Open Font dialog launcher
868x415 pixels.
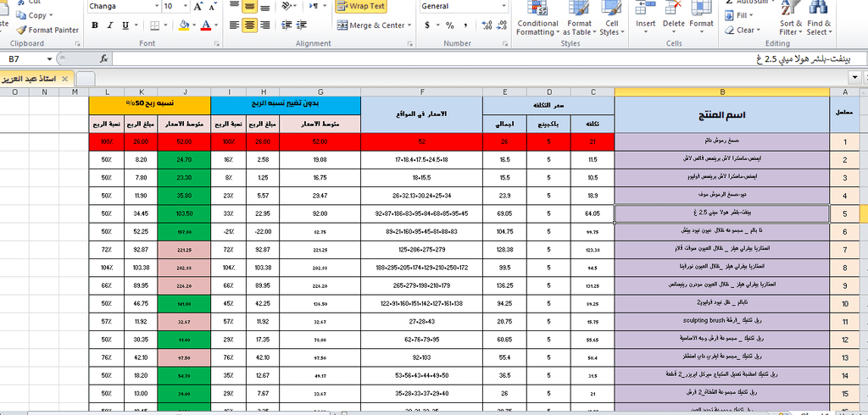point(217,43)
